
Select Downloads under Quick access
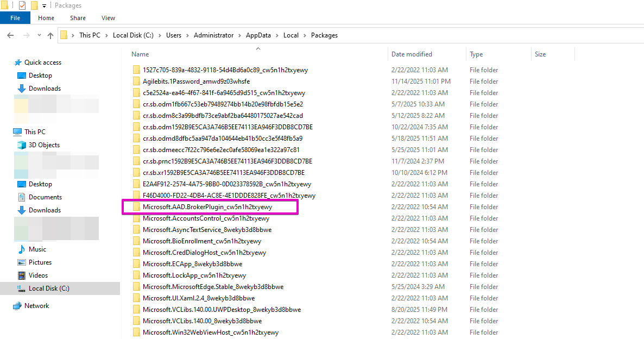(45, 89)
